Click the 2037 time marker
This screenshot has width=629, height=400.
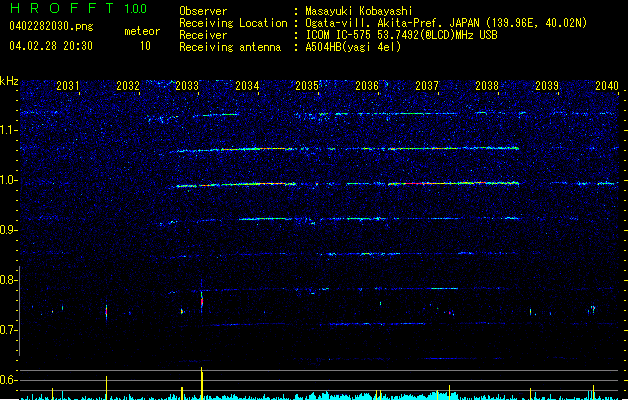427,86
